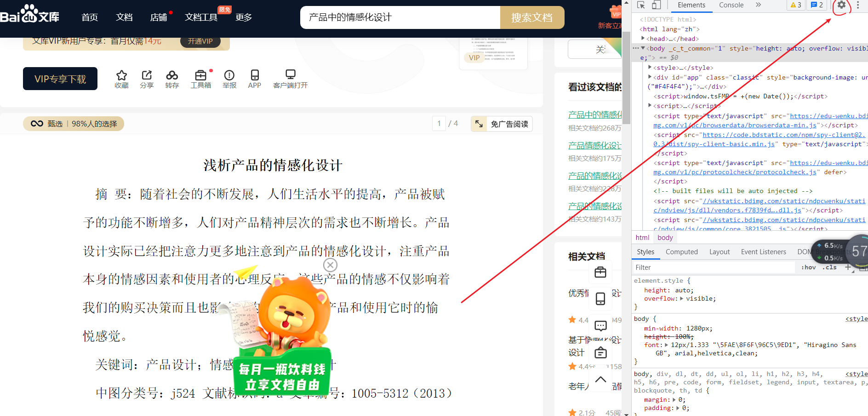Collapse the body element in DOM tree
Screen dimensions: 868x416
coord(643,48)
